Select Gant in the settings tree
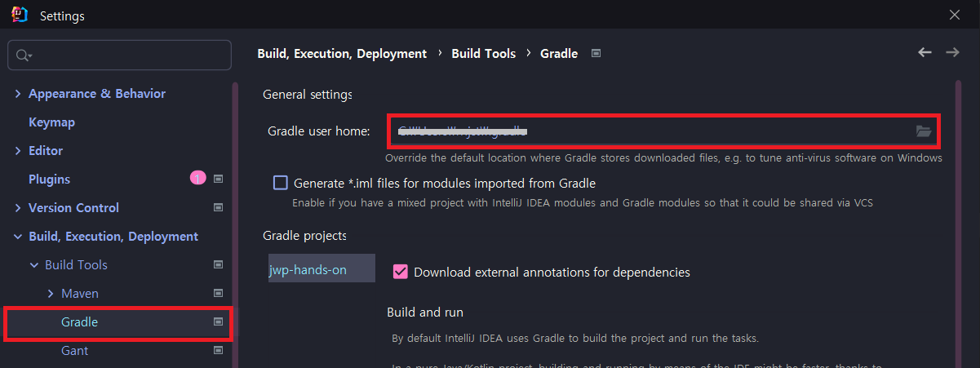Image resolution: width=980 pixels, height=368 pixels. coord(74,350)
